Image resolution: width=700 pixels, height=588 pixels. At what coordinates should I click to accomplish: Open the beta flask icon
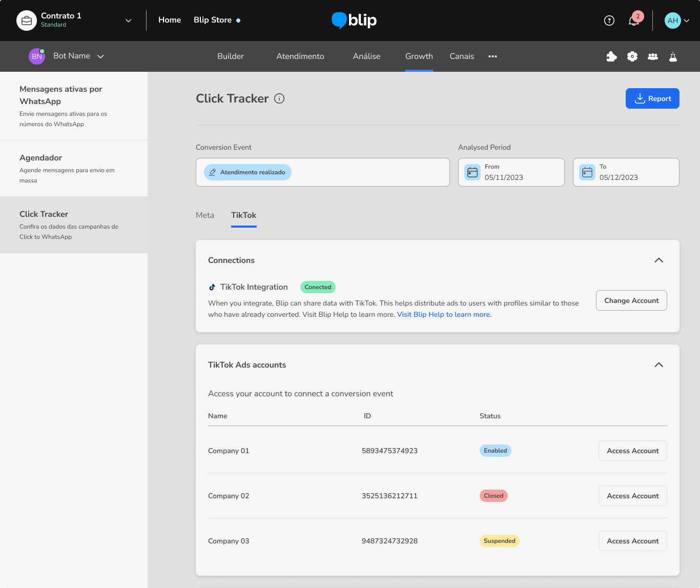click(673, 56)
